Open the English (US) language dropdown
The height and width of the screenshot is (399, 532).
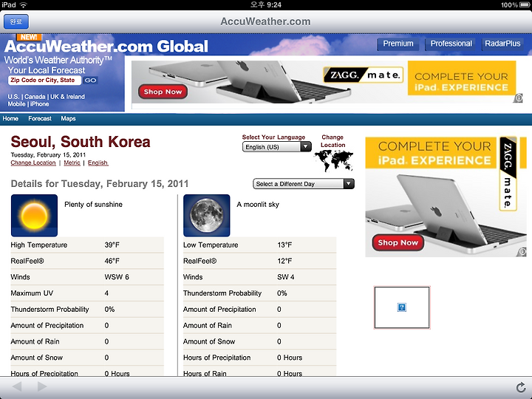coord(277,147)
